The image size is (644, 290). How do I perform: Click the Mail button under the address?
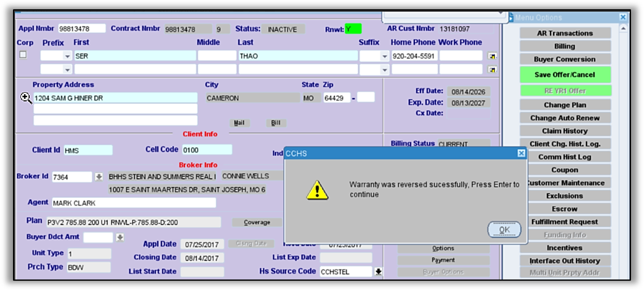239,123
